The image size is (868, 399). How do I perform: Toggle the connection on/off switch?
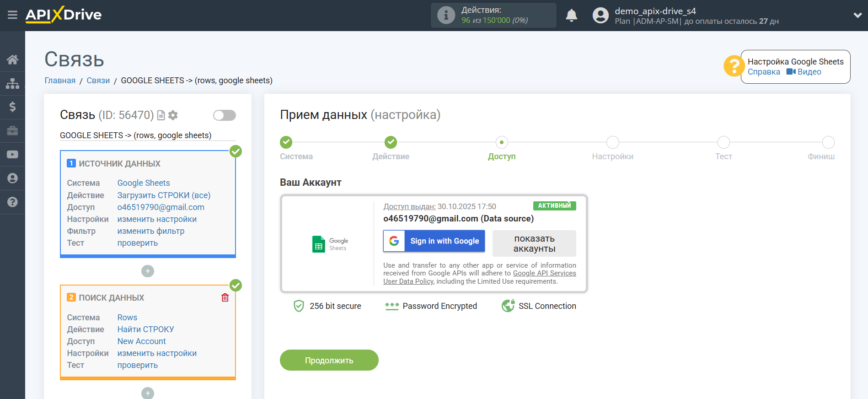tap(224, 115)
